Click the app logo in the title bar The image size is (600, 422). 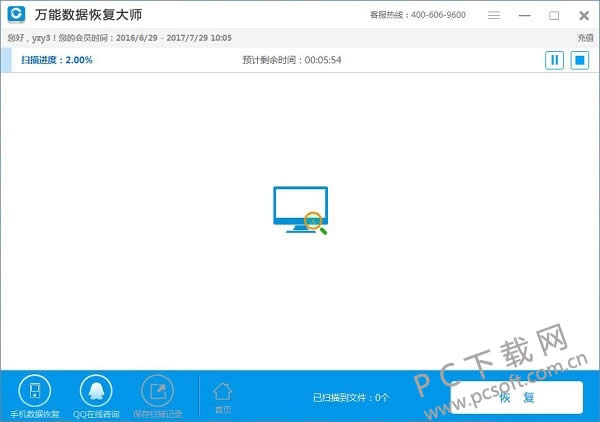point(16,15)
